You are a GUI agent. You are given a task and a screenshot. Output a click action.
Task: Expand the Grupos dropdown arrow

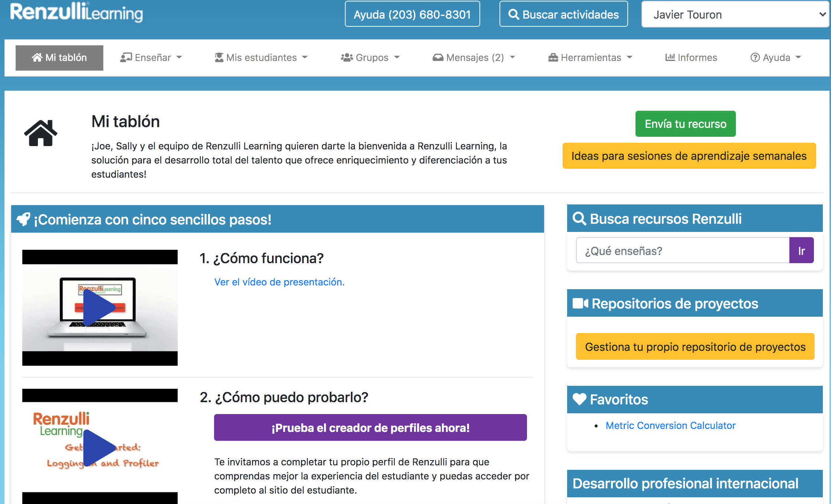tap(397, 57)
